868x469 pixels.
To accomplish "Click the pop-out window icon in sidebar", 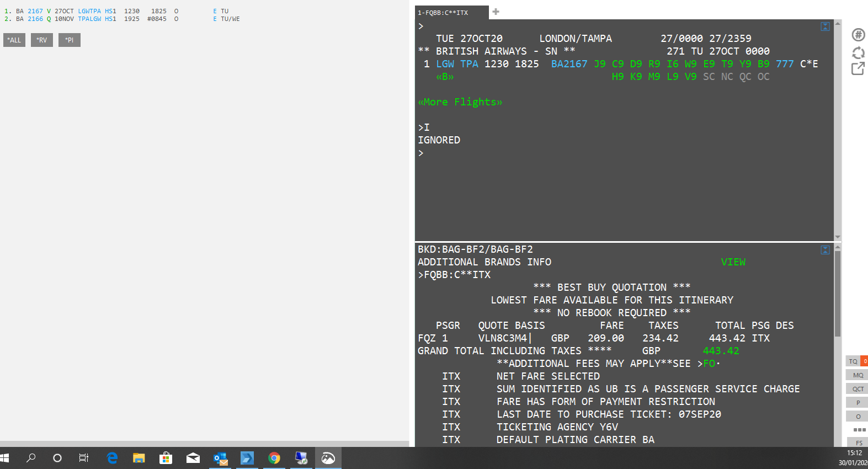I will tap(858, 68).
